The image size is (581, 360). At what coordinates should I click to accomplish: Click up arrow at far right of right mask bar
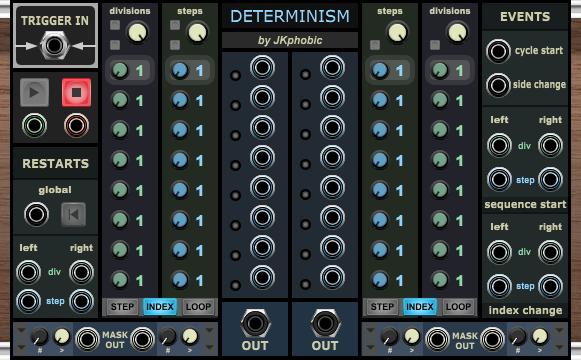(559, 330)
